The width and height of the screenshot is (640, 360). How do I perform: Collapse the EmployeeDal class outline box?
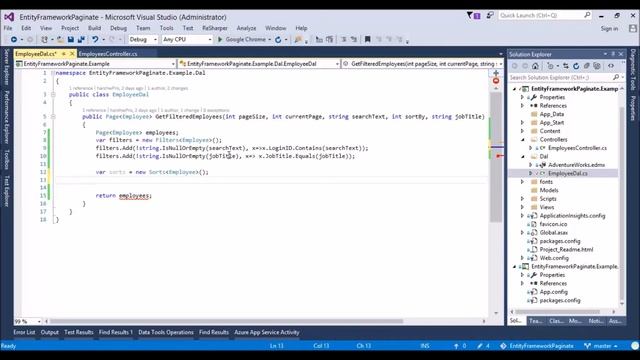tap(53, 95)
